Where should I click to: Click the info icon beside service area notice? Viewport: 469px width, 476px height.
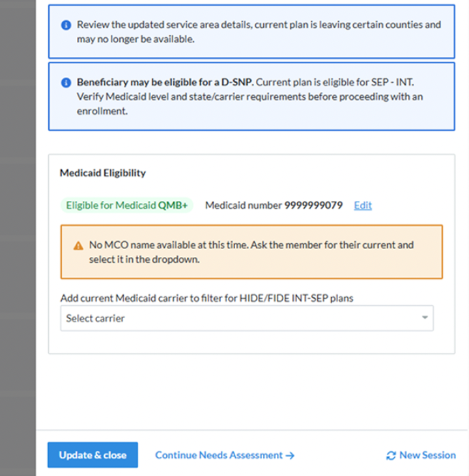pos(66,25)
